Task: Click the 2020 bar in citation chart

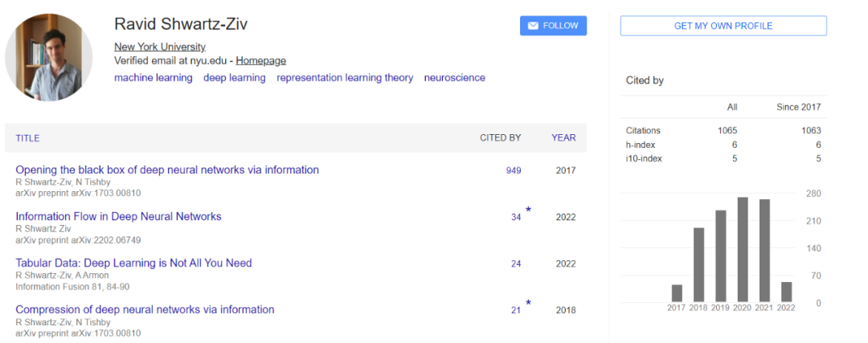Action: tap(743, 250)
